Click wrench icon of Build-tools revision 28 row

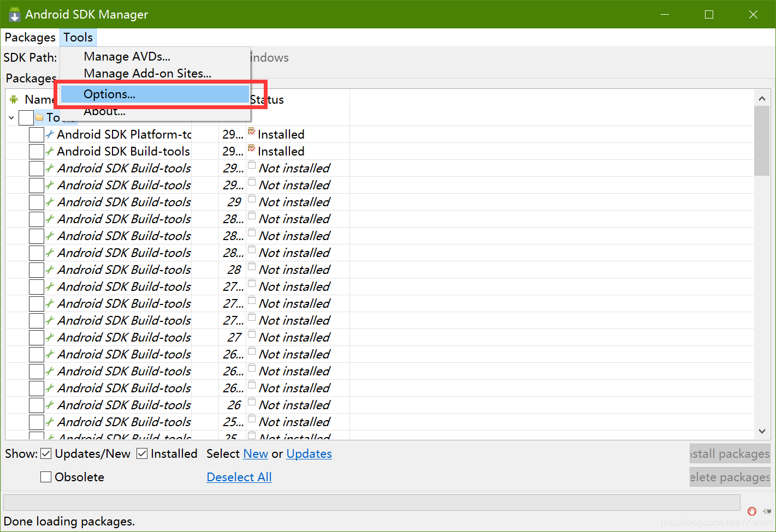point(50,270)
